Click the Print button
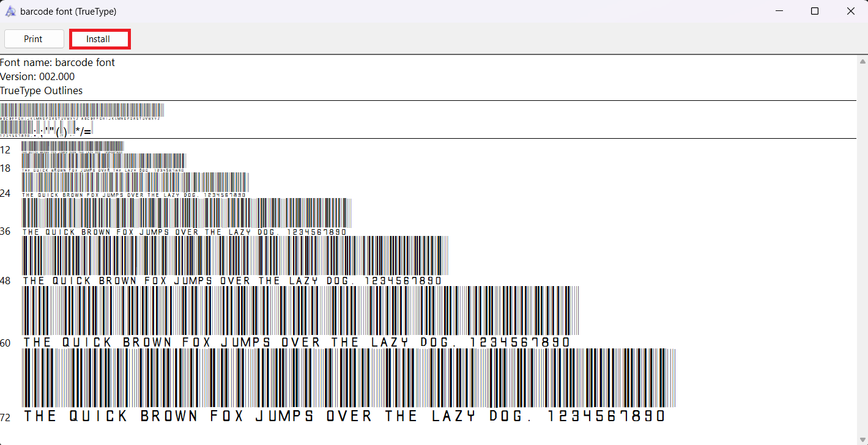Screen dimensions: 868x445 click(34, 39)
